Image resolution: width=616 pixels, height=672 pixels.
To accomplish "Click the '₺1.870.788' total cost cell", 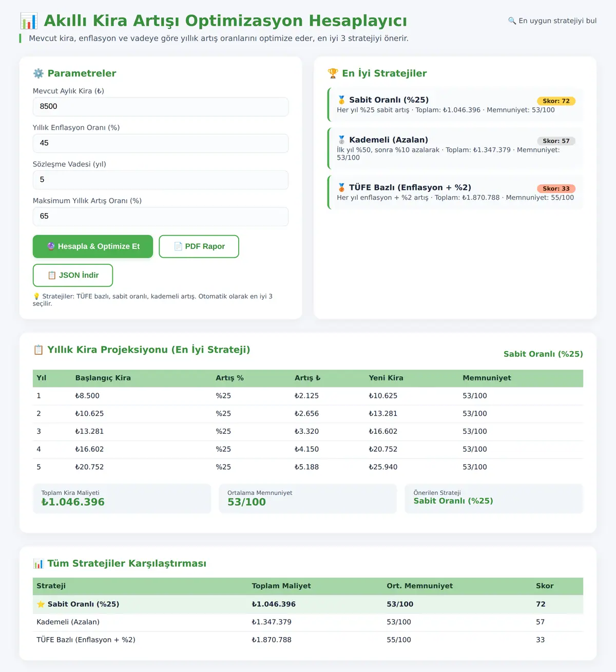I will (x=272, y=640).
